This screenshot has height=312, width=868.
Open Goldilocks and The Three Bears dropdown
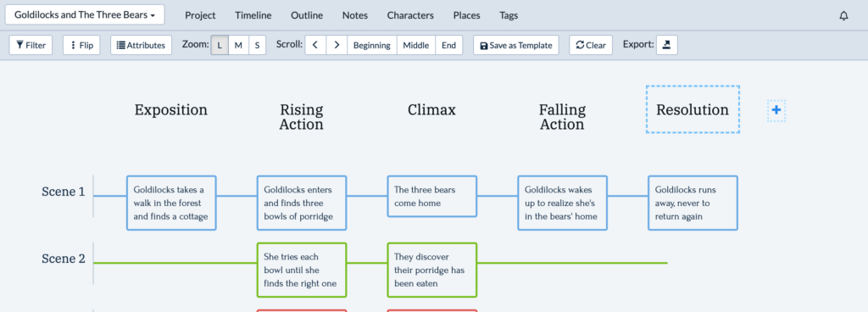coord(85,15)
